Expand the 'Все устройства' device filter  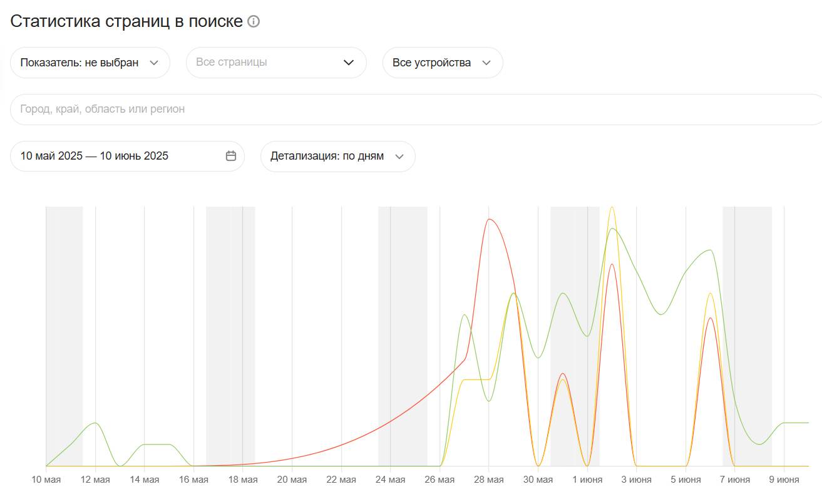(x=432, y=63)
